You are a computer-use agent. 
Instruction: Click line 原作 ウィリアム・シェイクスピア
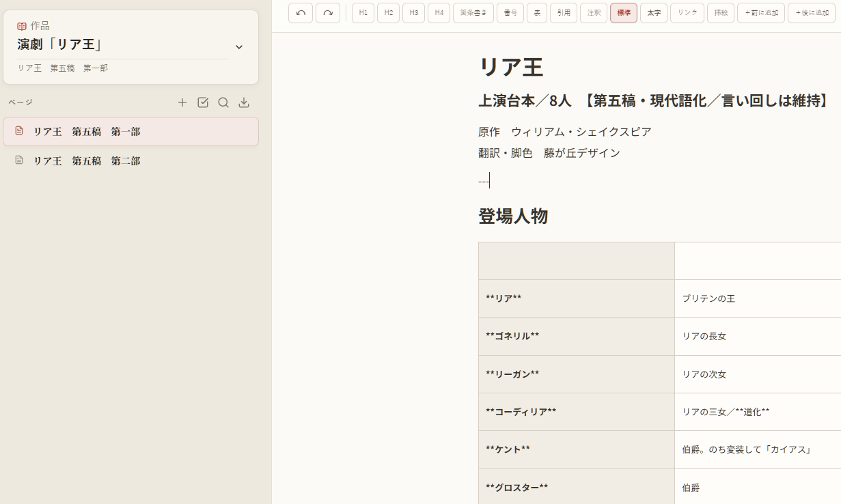(x=565, y=132)
